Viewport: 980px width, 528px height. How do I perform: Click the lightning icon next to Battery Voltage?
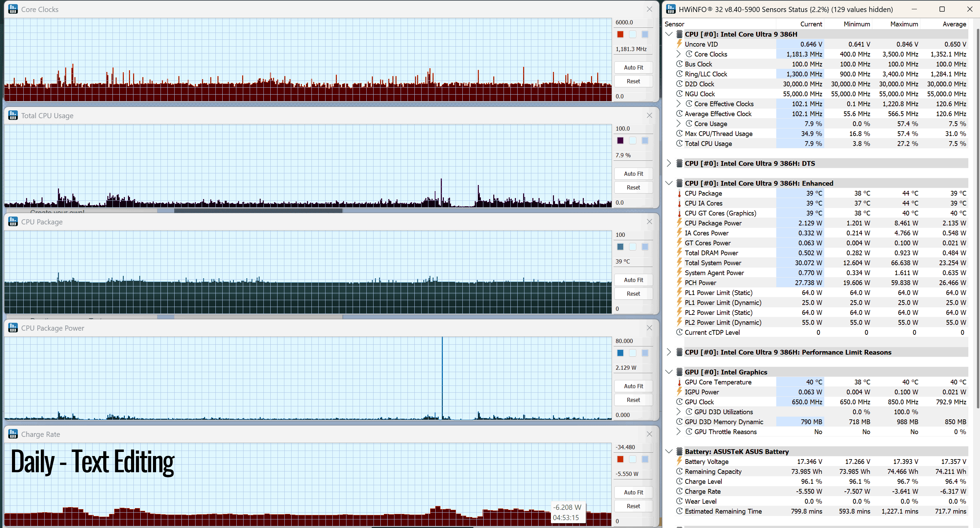pos(679,462)
